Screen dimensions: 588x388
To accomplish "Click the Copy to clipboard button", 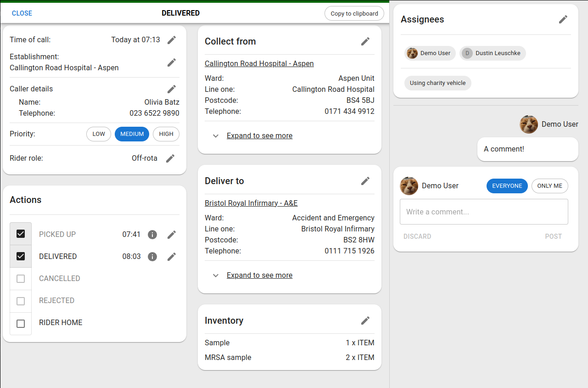I will [354, 13].
